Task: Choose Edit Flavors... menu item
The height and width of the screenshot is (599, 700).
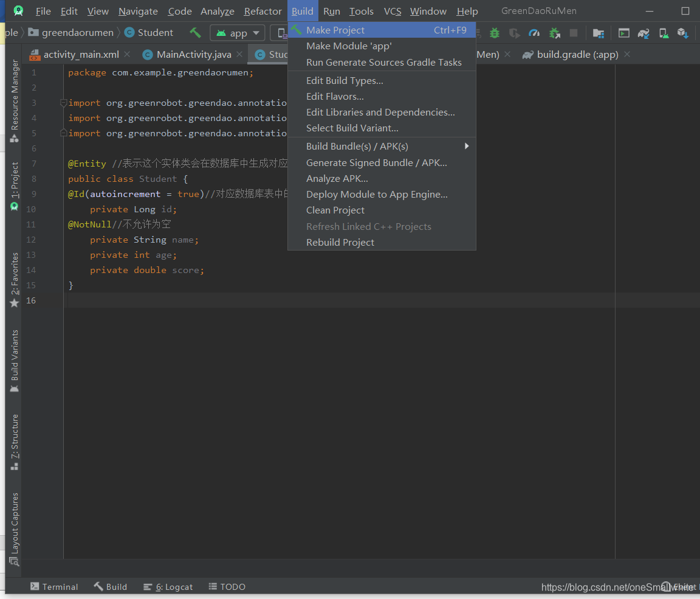Action: (382, 97)
